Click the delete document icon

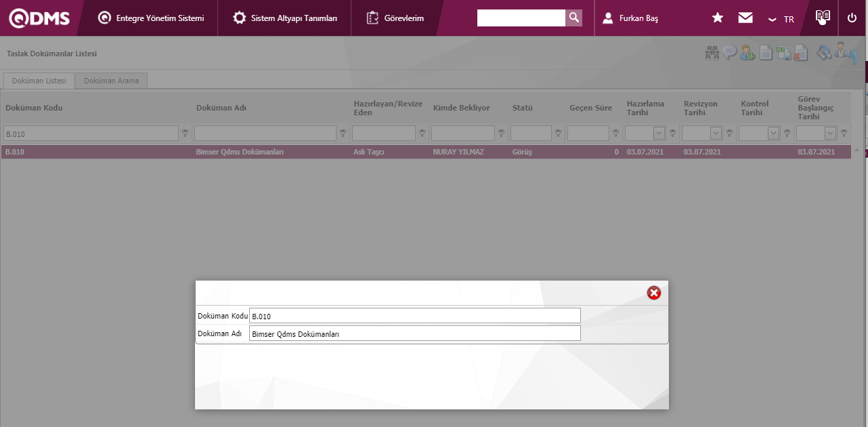click(801, 53)
